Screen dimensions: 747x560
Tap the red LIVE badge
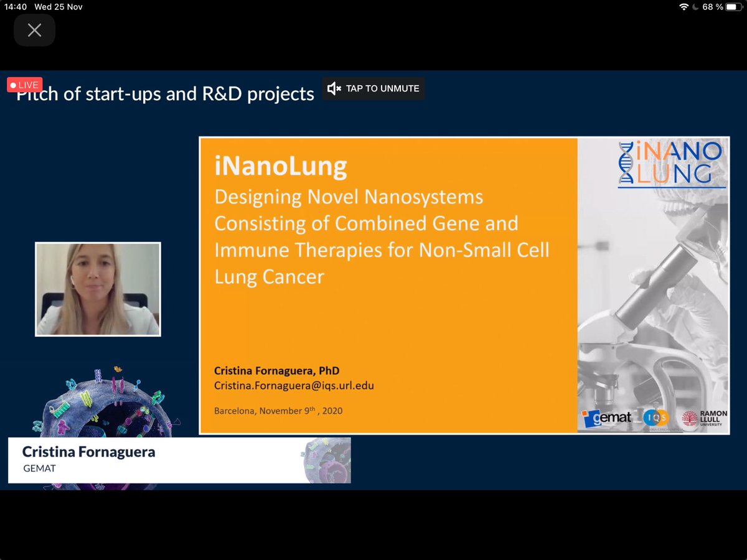24,85
